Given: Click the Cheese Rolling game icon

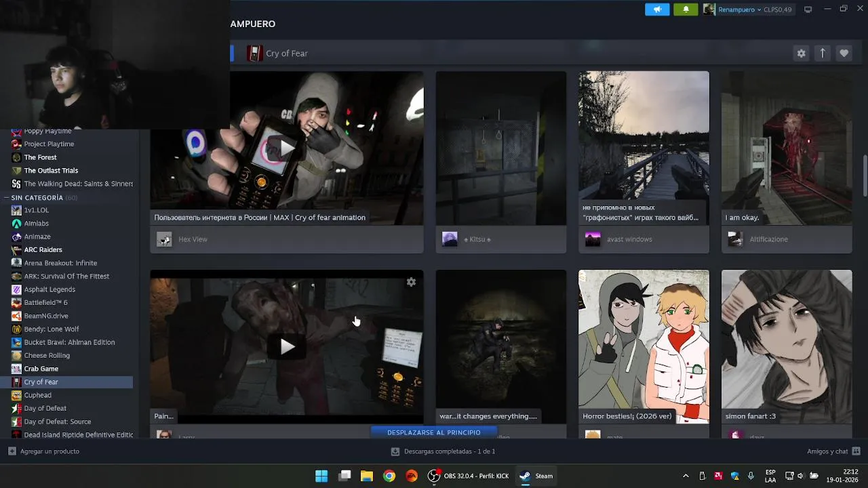Looking at the screenshot, I should click(x=16, y=355).
